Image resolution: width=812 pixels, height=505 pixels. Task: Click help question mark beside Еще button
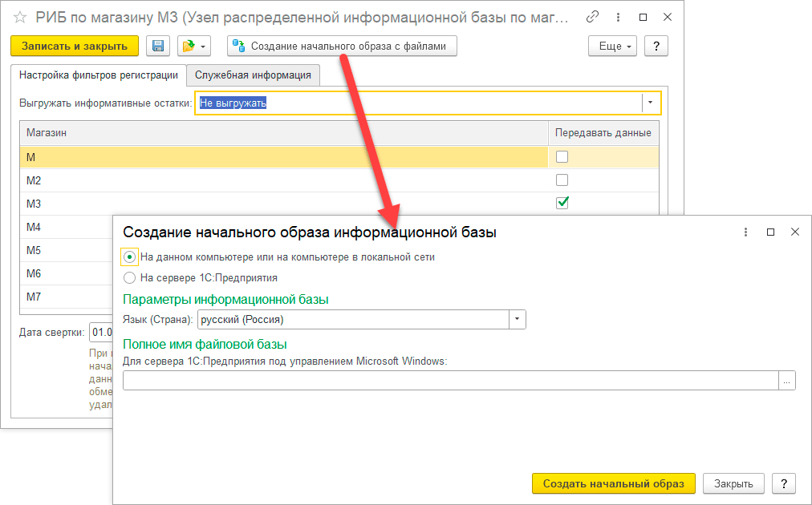[x=656, y=46]
